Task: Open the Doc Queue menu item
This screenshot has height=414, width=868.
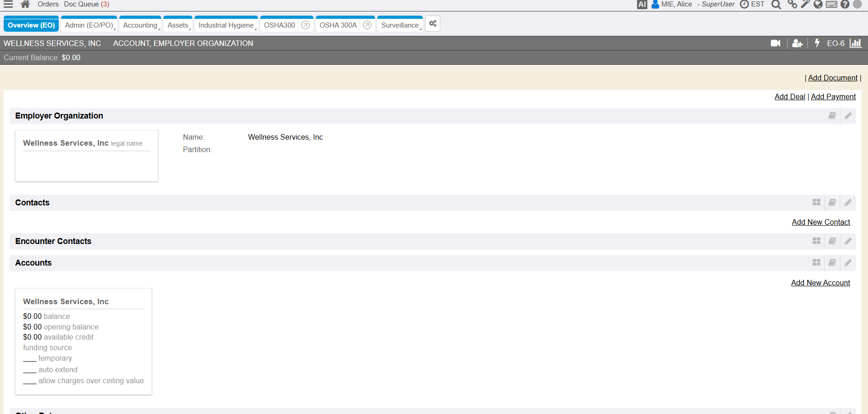Action: click(86, 4)
